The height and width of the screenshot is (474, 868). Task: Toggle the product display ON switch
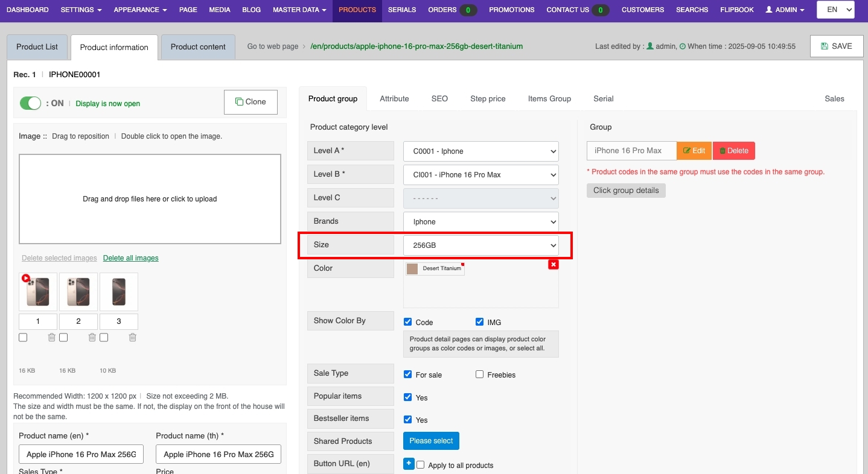[30, 103]
